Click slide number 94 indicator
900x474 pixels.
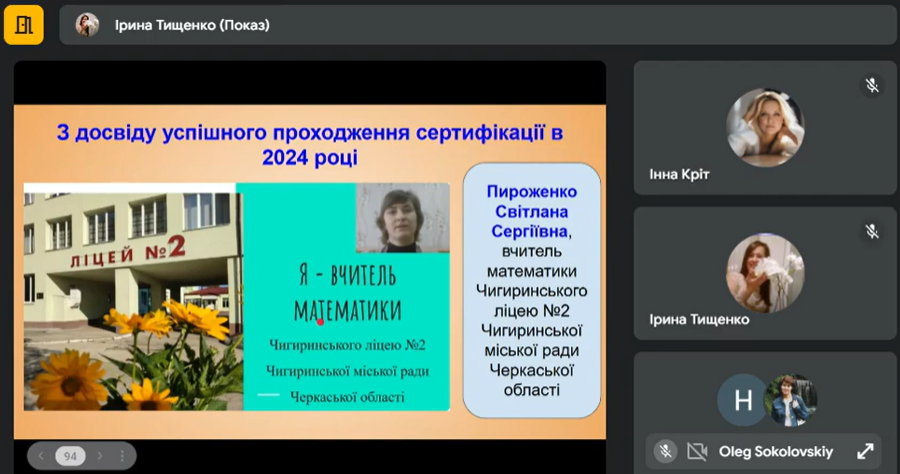click(70, 456)
